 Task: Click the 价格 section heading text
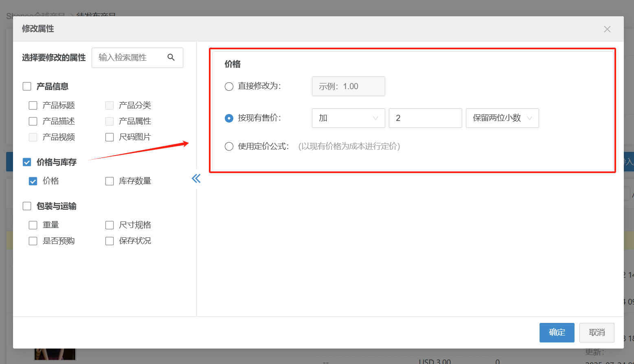[x=233, y=64]
